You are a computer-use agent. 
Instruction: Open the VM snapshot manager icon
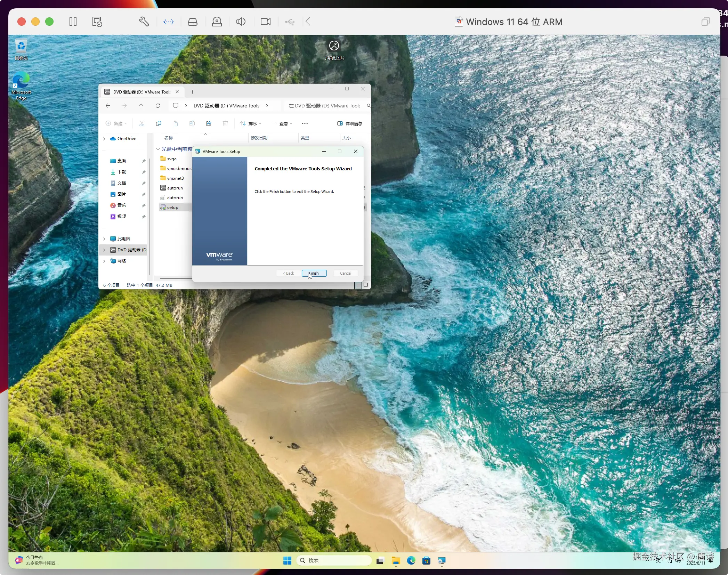97,22
